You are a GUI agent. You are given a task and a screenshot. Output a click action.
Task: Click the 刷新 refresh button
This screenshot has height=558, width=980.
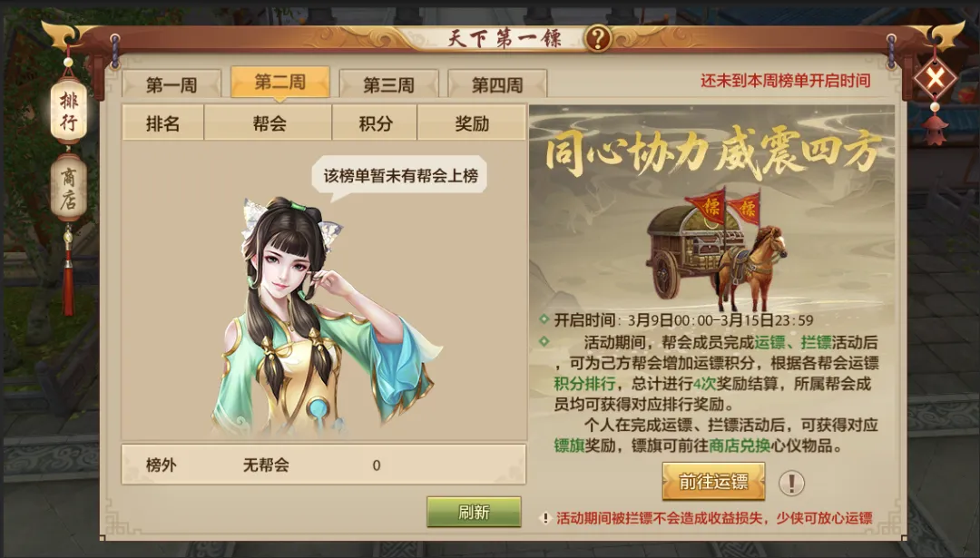point(474,512)
